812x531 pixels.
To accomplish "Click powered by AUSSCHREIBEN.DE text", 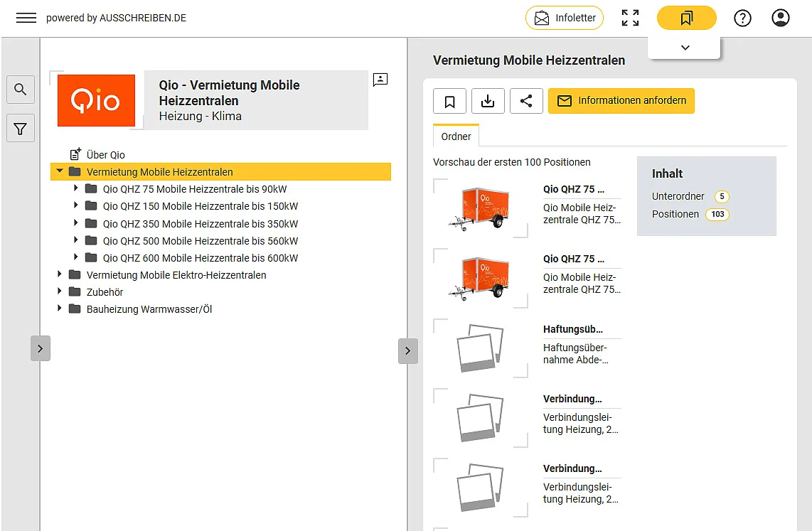I will pyautogui.click(x=116, y=18).
